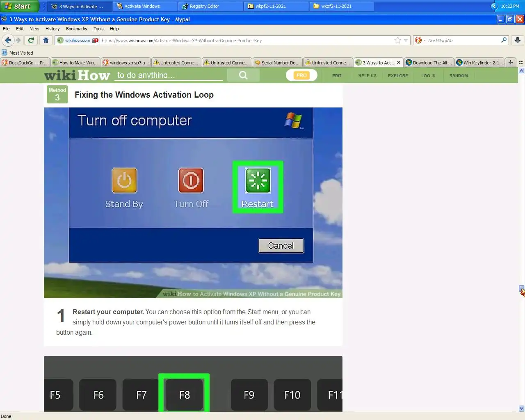
Task: Click the address bar URL field
Action: pos(246,40)
